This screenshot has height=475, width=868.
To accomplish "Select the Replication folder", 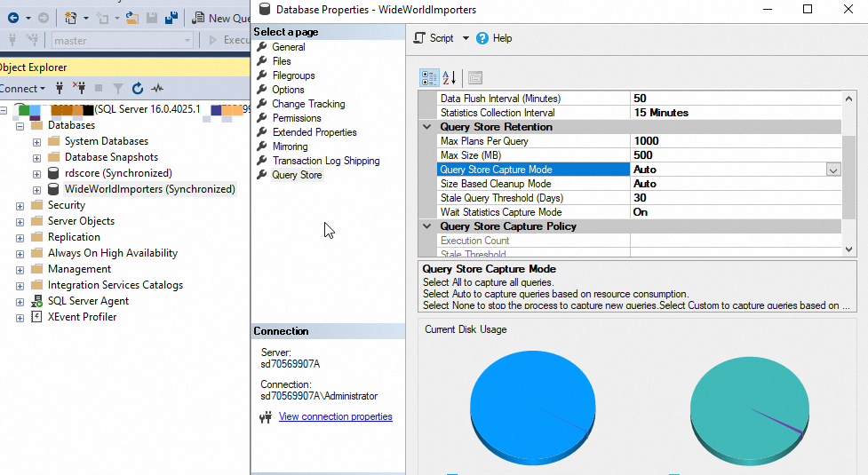I will (x=74, y=237).
